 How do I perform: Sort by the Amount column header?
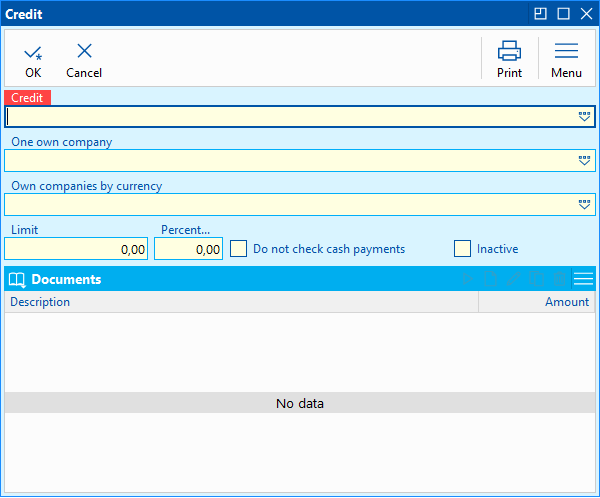tap(537, 302)
